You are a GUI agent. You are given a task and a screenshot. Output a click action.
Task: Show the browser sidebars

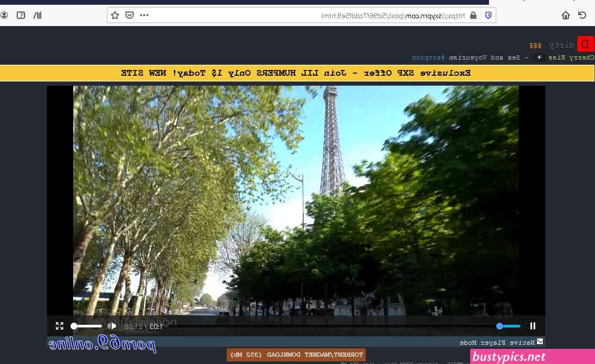coord(21,15)
